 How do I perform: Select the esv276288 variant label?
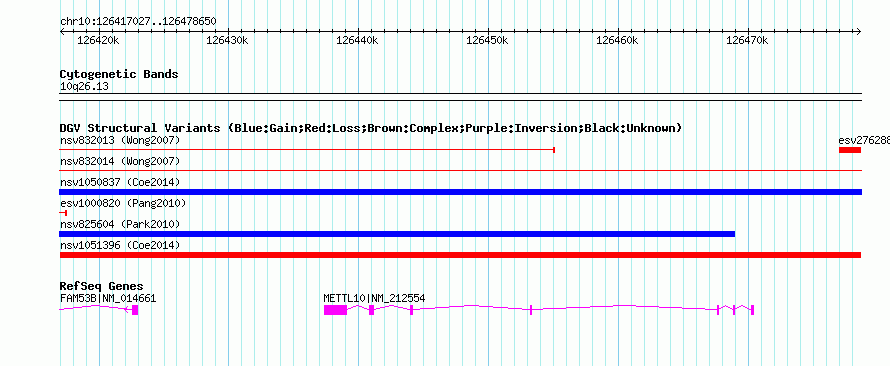(864, 140)
